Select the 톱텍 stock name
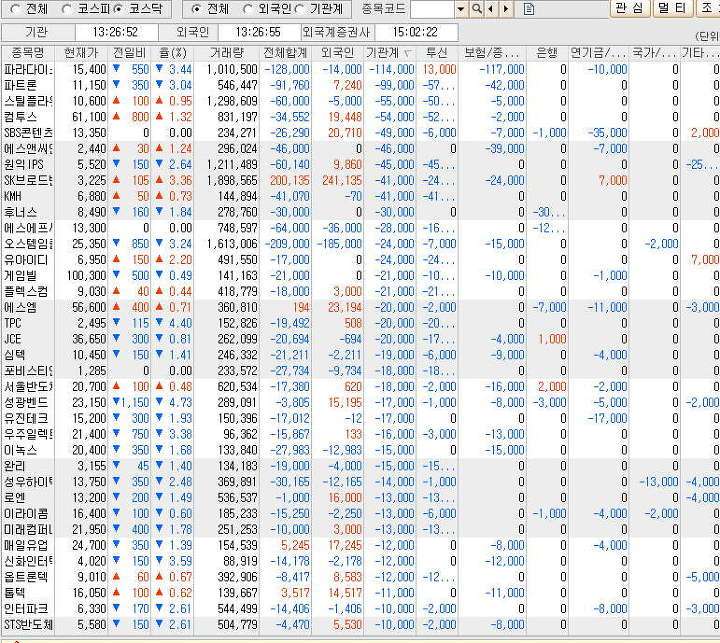Viewport: 720px width, 643px height. [x=14, y=592]
